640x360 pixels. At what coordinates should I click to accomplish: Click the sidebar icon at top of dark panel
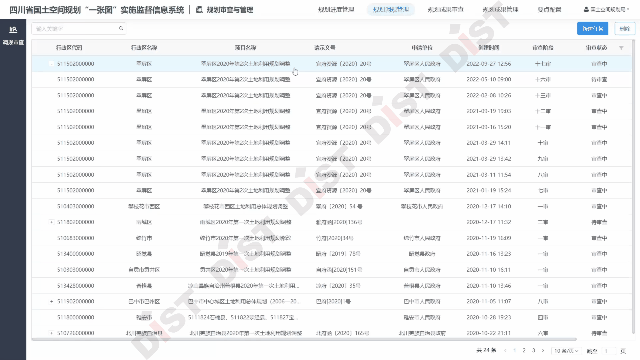[13, 30]
